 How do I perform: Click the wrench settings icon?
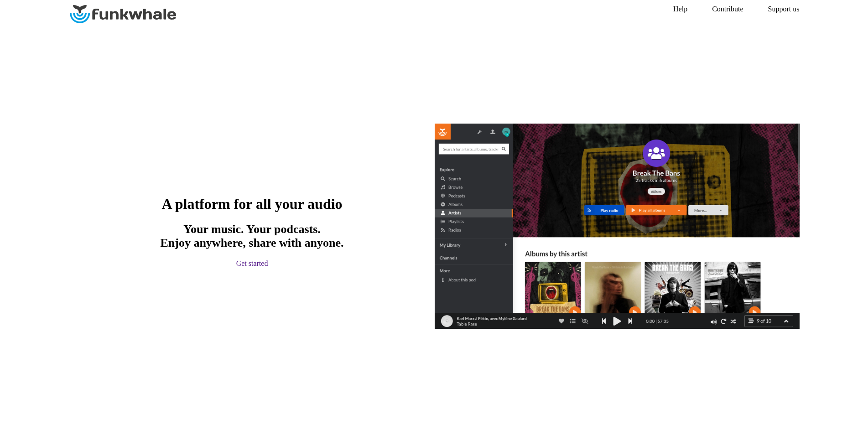pos(479,132)
